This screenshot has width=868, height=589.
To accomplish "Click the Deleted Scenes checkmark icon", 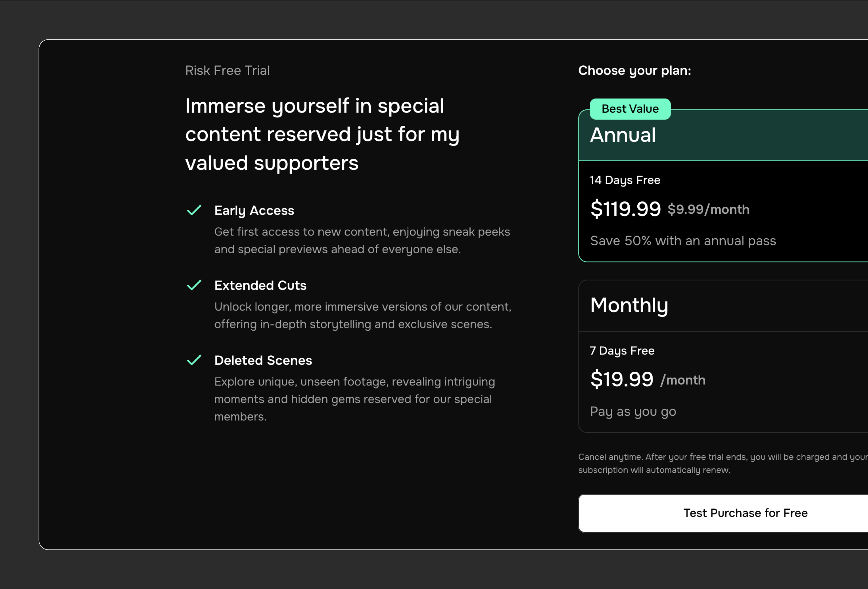I will point(194,360).
